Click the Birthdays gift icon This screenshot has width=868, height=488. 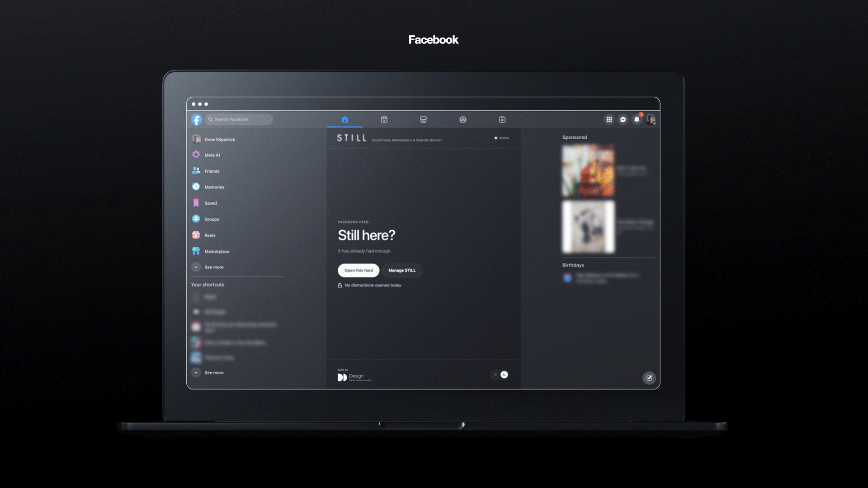pyautogui.click(x=567, y=277)
